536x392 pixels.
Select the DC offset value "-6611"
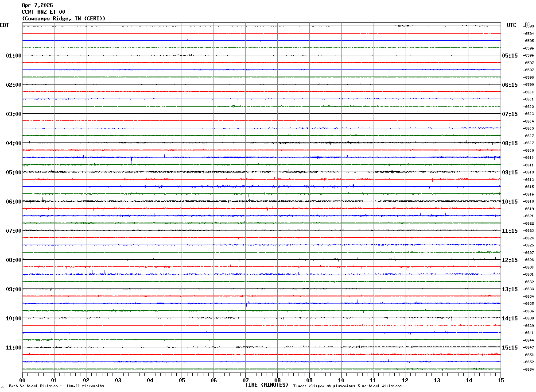(528, 165)
